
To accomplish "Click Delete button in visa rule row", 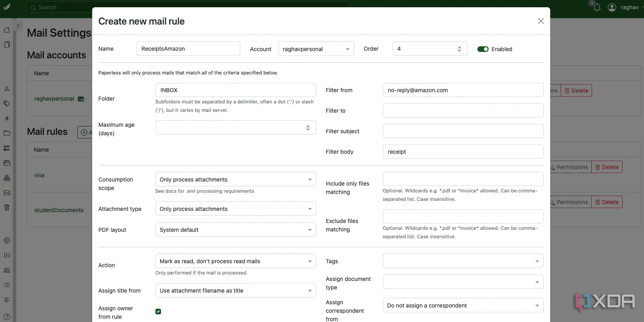I will [607, 167].
